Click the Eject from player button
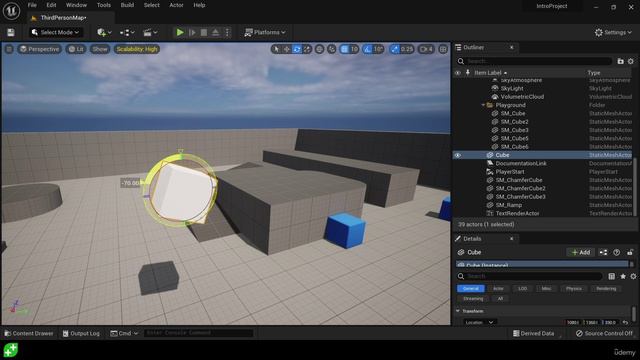Screen dimensions: 640x360 (216, 32)
